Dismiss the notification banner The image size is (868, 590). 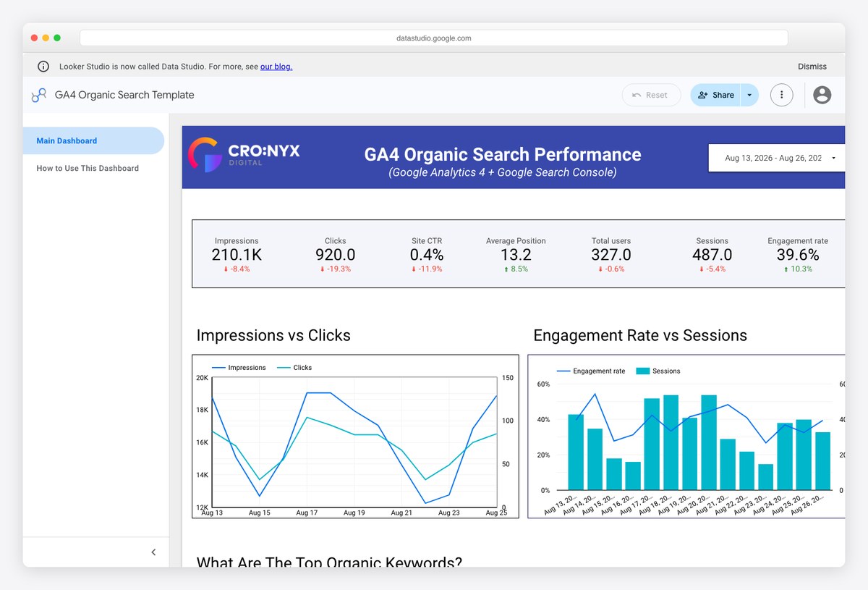coord(812,67)
